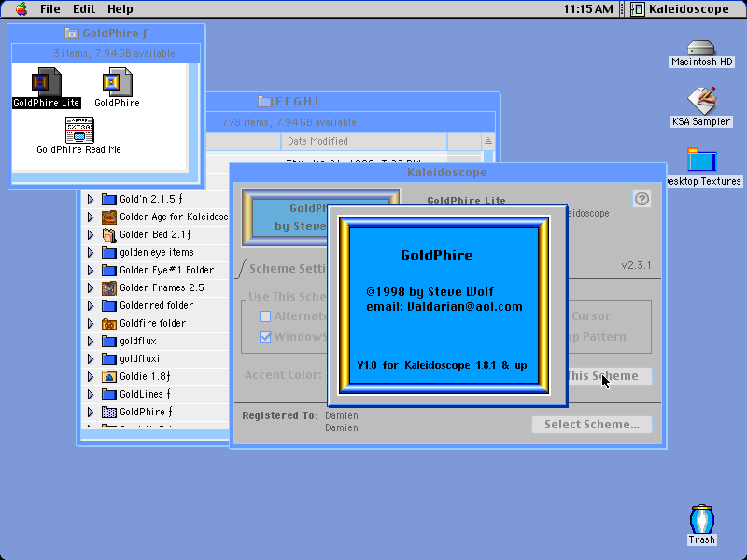Image resolution: width=747 pixels, height=560 pixels.
Task: Click the 'Accent Color:' label
Action: pyautogui.click(x=283, y=375)
